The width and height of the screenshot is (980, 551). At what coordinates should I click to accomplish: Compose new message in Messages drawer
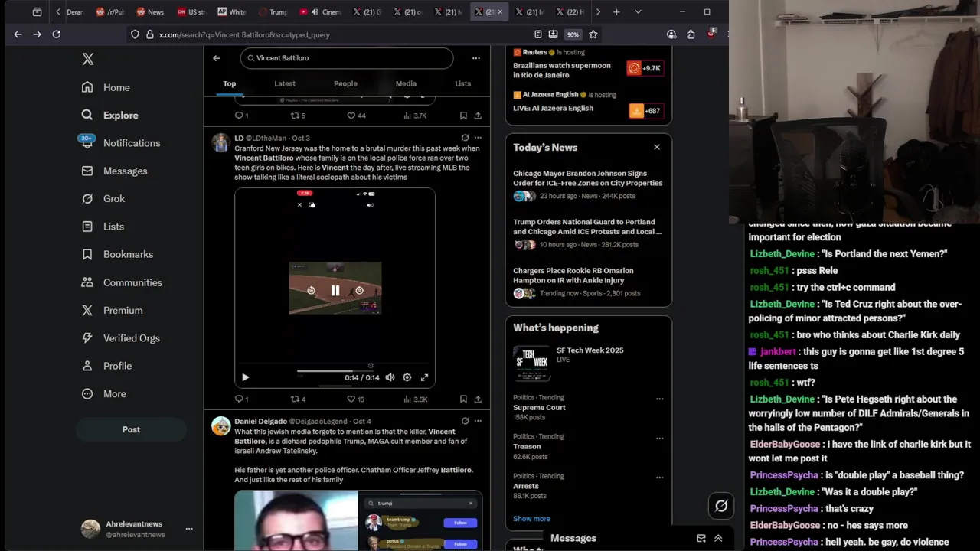701,538
